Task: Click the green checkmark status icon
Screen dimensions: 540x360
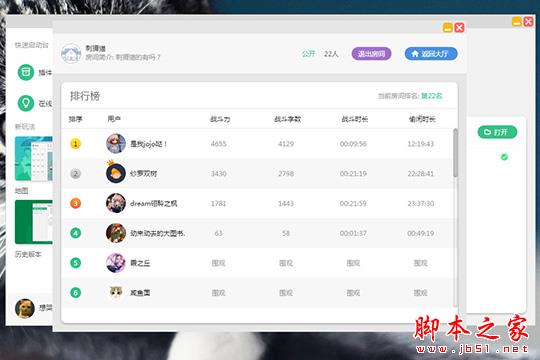Action: point(504,157)
